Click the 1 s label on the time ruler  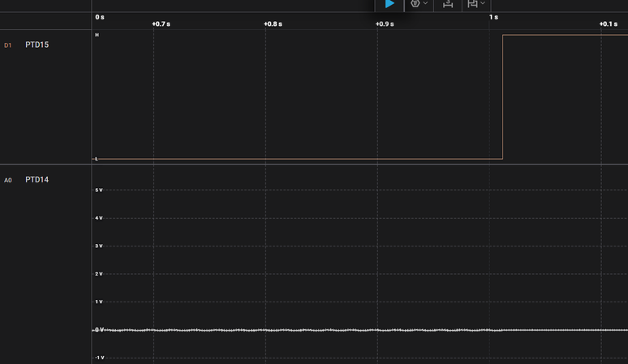[x=493, y=17]
